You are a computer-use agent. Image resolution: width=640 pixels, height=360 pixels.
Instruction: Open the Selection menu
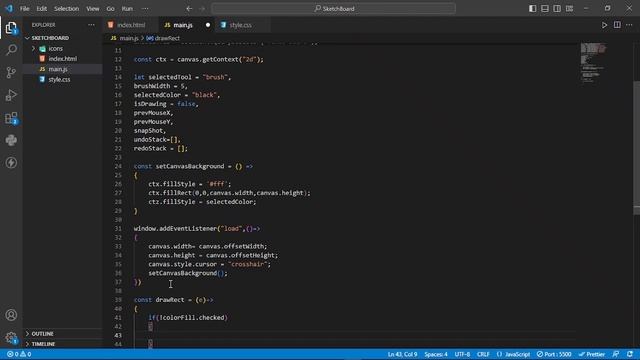pos(66,8)
